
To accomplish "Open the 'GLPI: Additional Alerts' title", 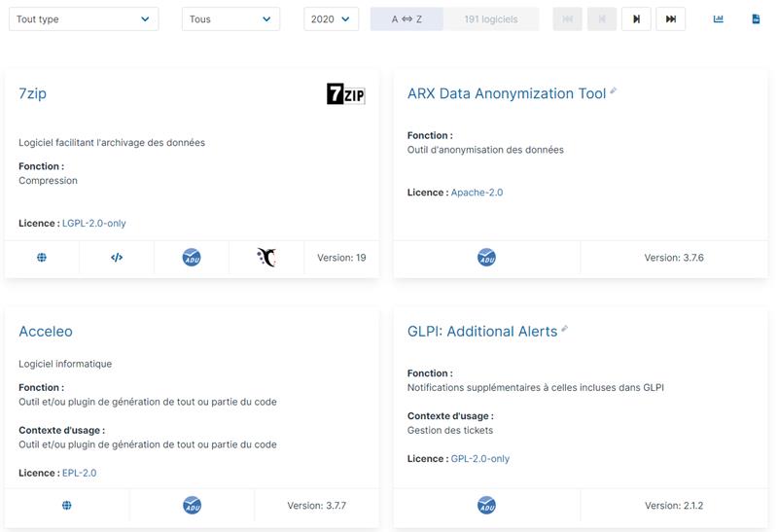I will pos(482,331).
